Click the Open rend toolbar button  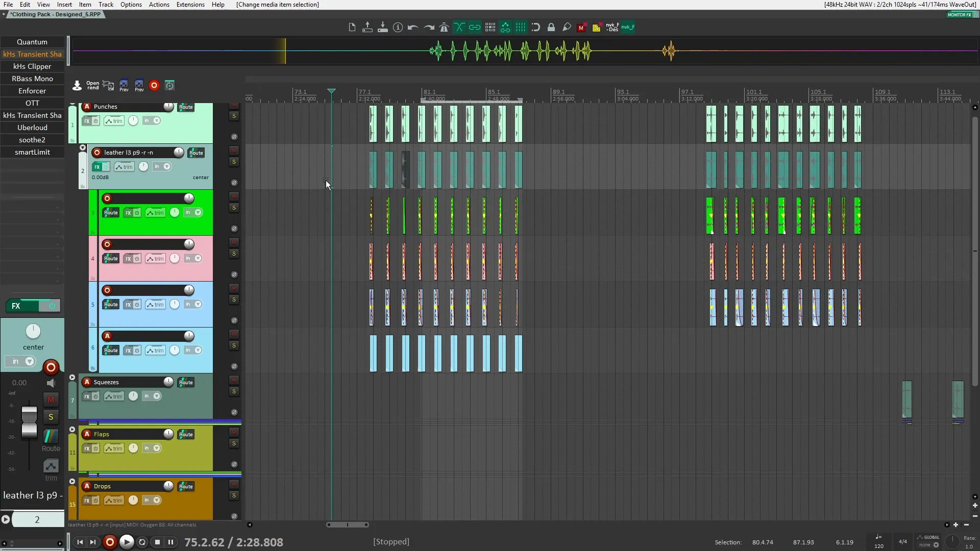(92, 86)
